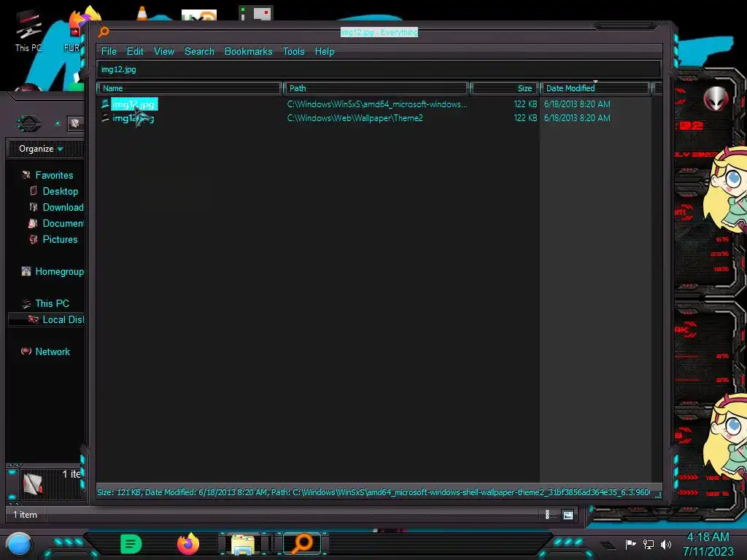
Task: Open Action Center flag tray icon
Action: [631, 544]
